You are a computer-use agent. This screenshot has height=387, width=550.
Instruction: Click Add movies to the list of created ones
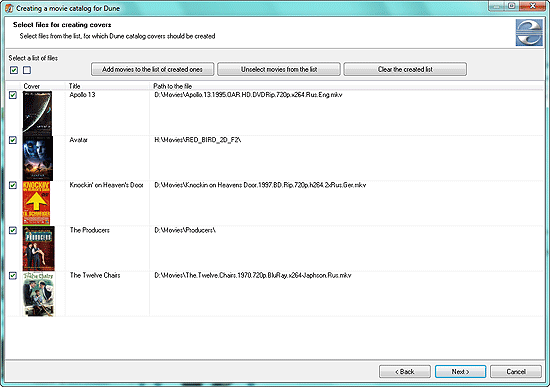(x=153, y=69)
